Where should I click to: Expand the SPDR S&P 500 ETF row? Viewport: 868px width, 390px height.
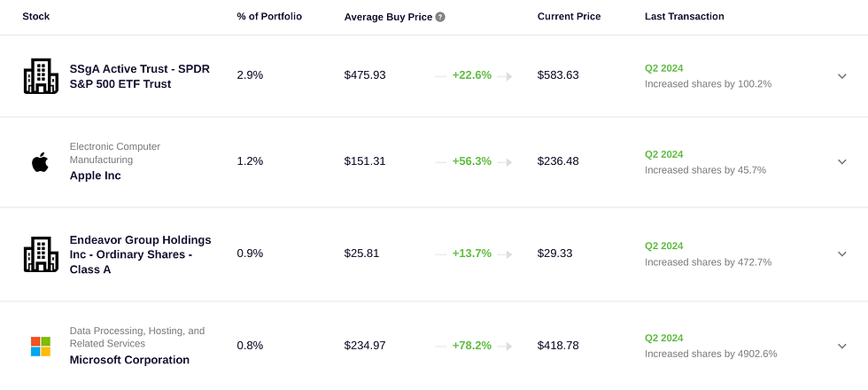tap(841, 76)
